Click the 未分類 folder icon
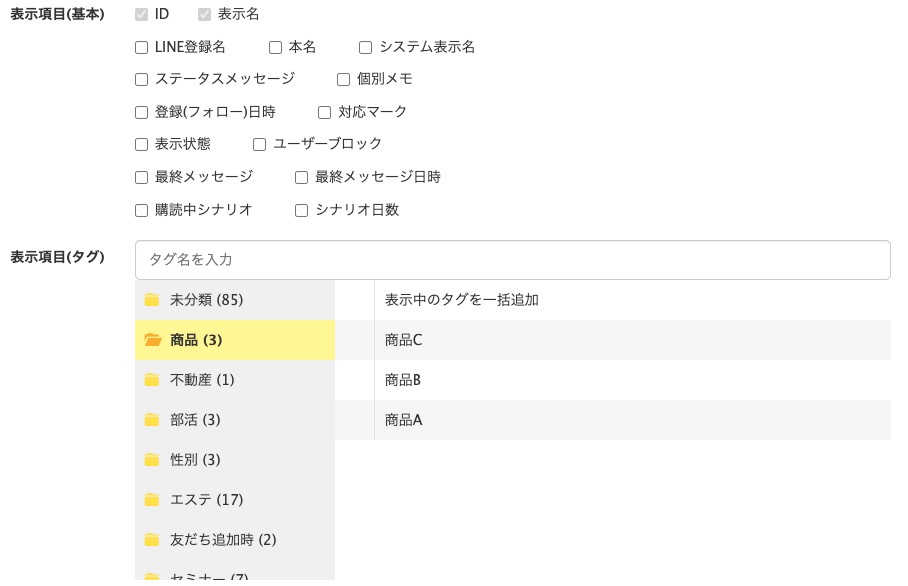The width and height of the screenshot is (908, 586). [x=152, y=299]
